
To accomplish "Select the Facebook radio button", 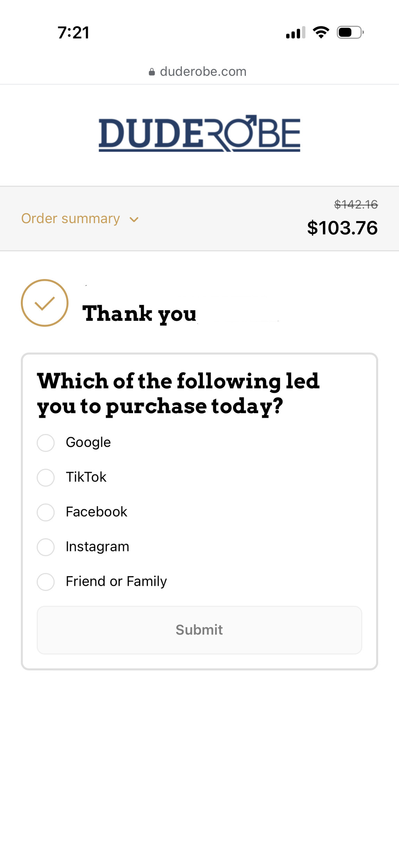I will [x=46, y=512].
